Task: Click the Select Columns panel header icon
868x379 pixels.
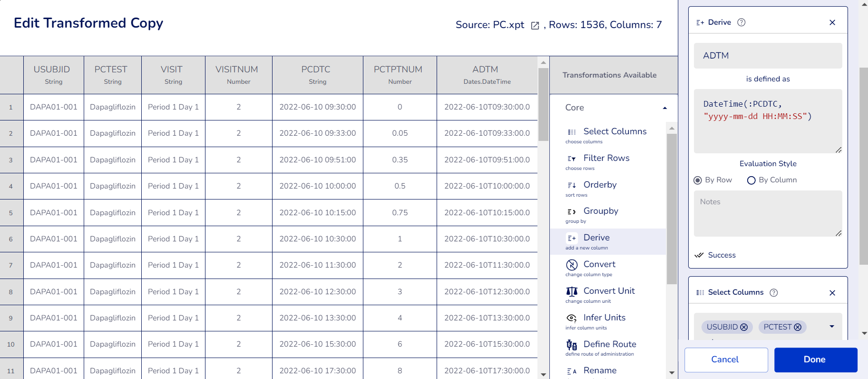Action: (x=700, y=292)
